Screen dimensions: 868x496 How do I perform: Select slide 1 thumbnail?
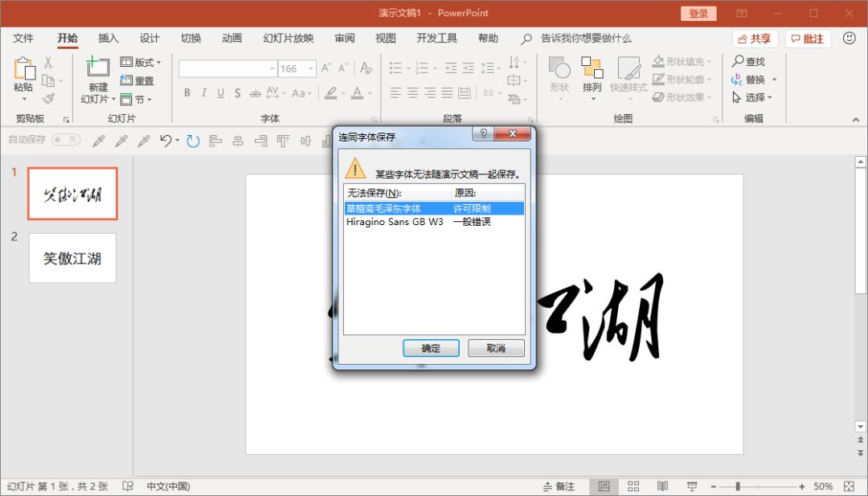click(x=72, y=194)
